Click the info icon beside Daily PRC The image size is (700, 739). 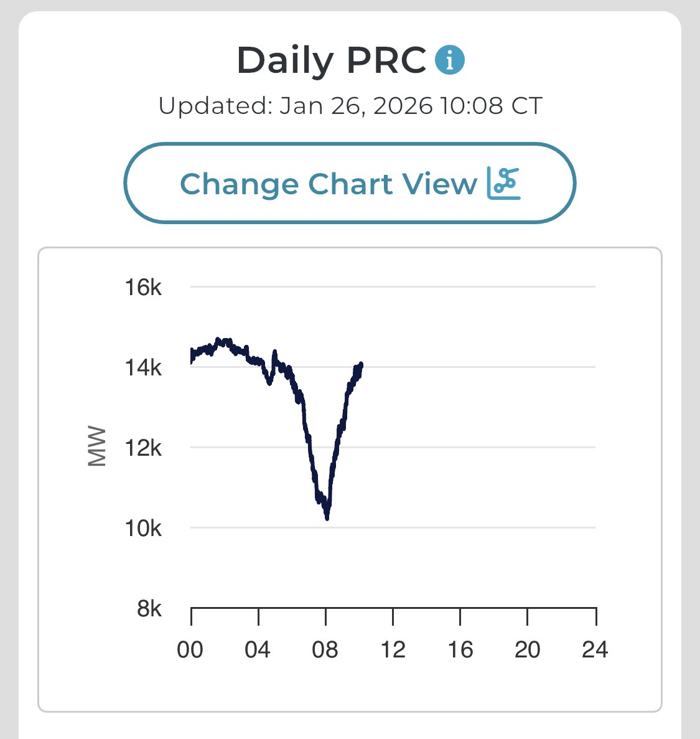[x=449, y=60]
